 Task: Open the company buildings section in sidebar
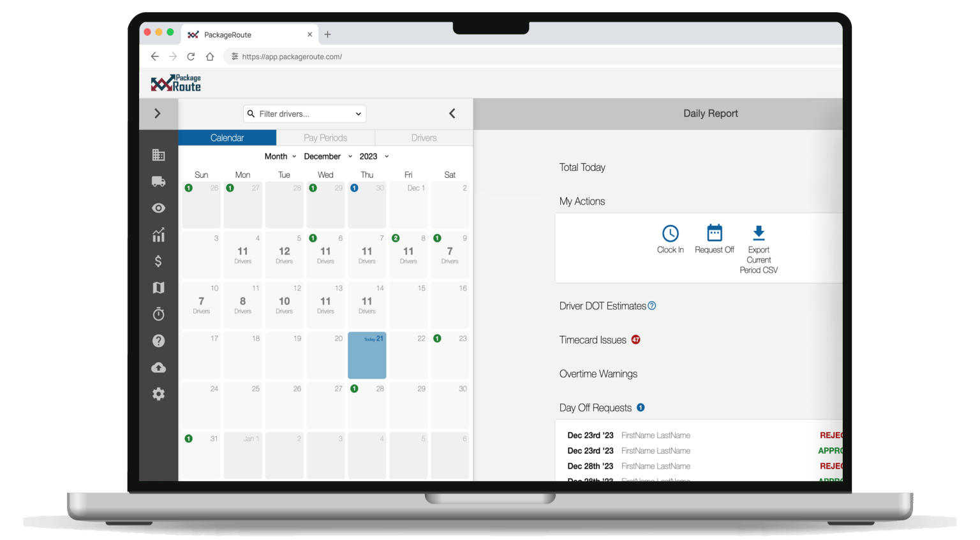(158, 154)
